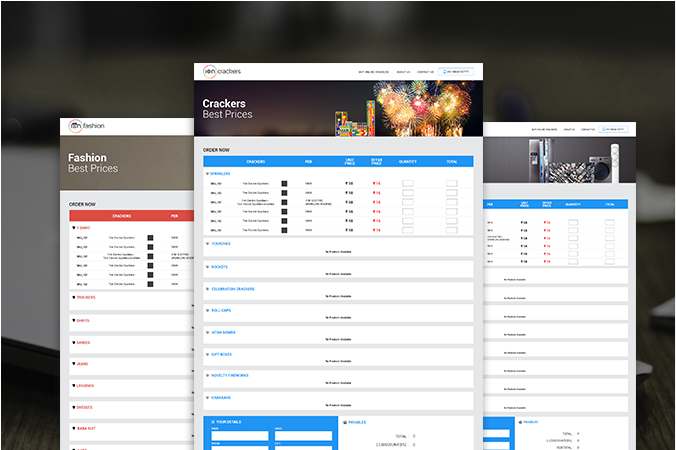Expand the Jeans category on fashion page
The width and height of the screenshot is (676, 450).
pyautogui.click(x=80, y=364)
